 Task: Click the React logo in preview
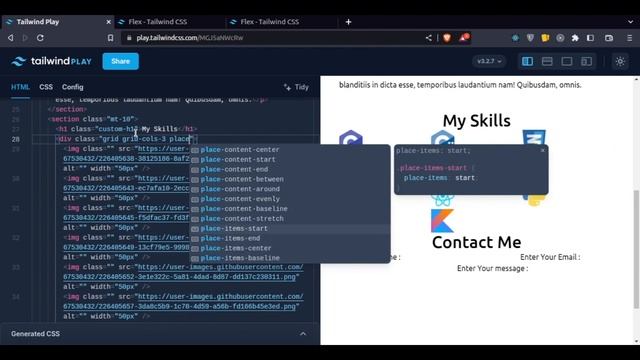(442, 200)
